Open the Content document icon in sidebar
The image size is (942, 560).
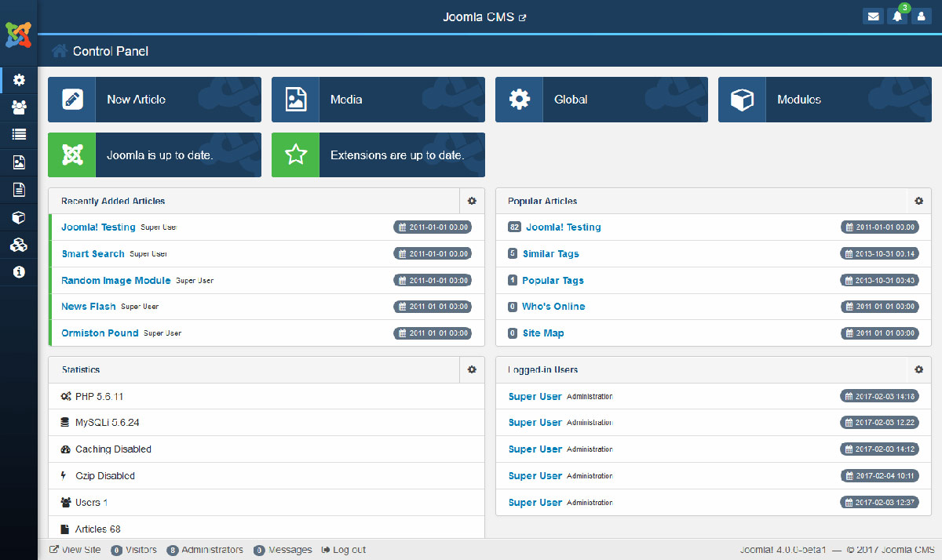click(x=19, y=190)
